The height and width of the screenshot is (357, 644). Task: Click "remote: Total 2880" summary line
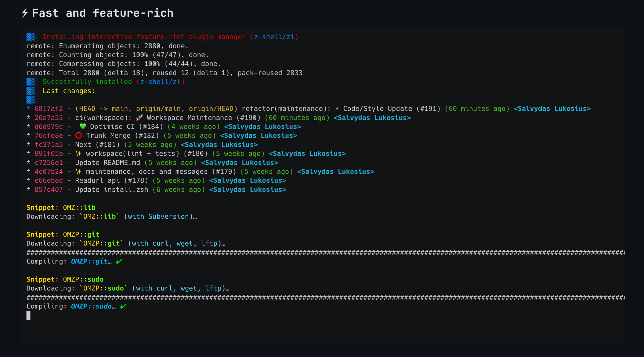click(165, 73)
